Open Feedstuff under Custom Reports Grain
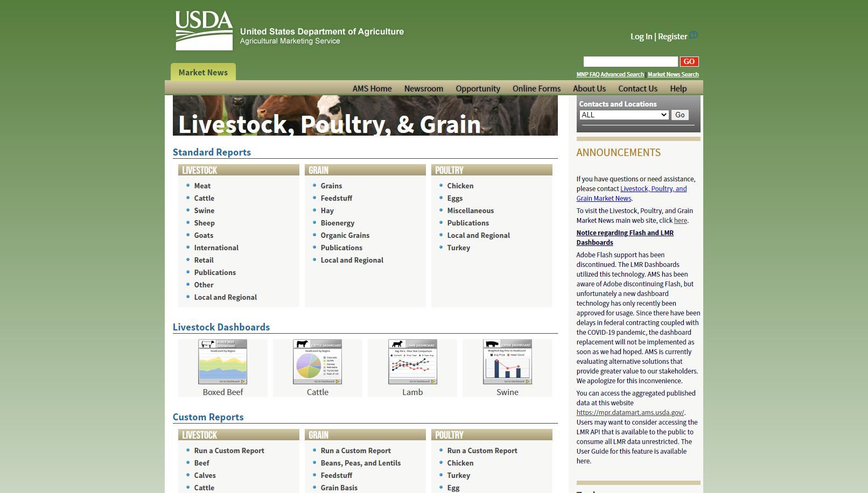The width and height of the screenshot is (868, 493). (x=337, y=475)
